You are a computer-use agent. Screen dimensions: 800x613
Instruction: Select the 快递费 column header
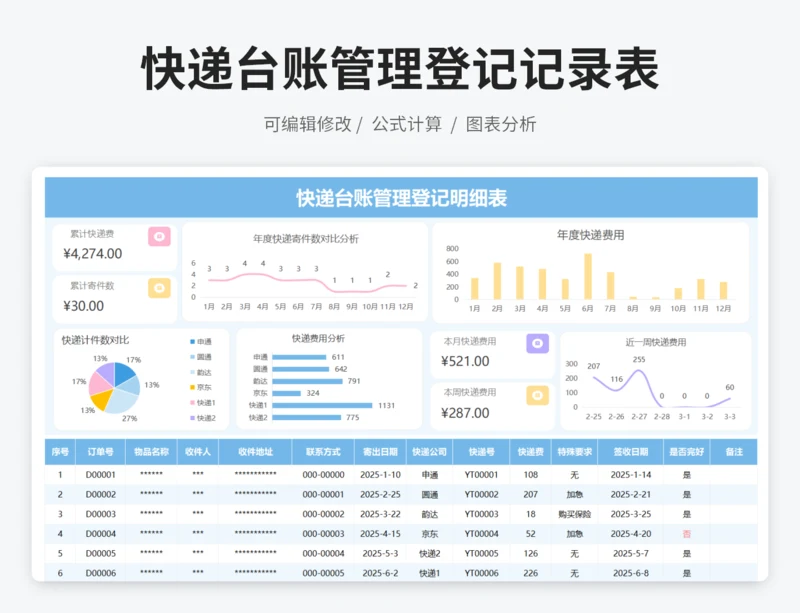[x=531, y=452]
